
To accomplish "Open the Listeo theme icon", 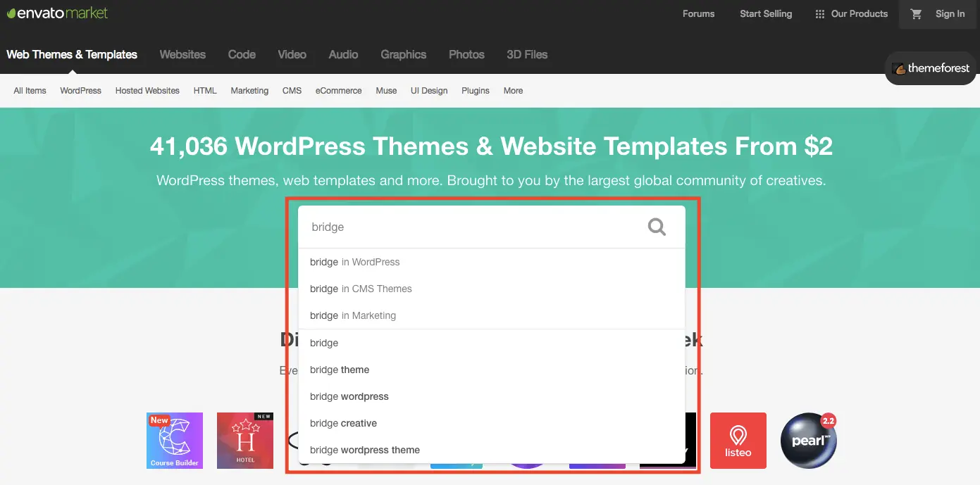I will 738,441.
